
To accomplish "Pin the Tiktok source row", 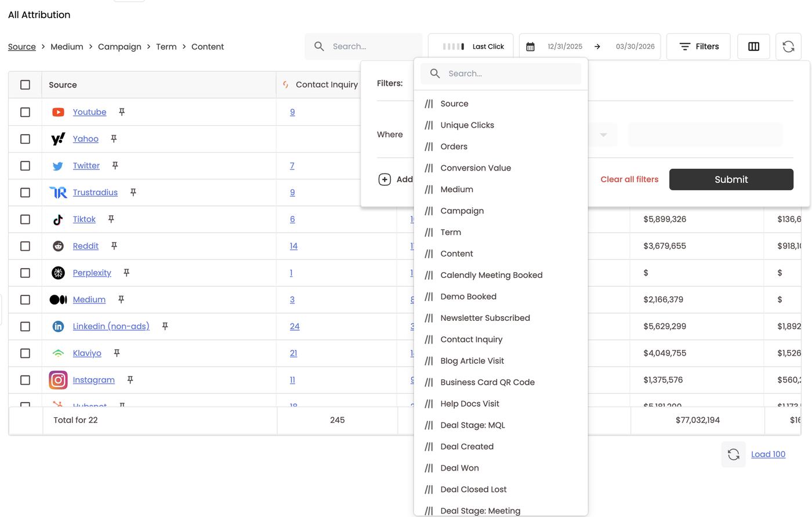I will point(111,219).
